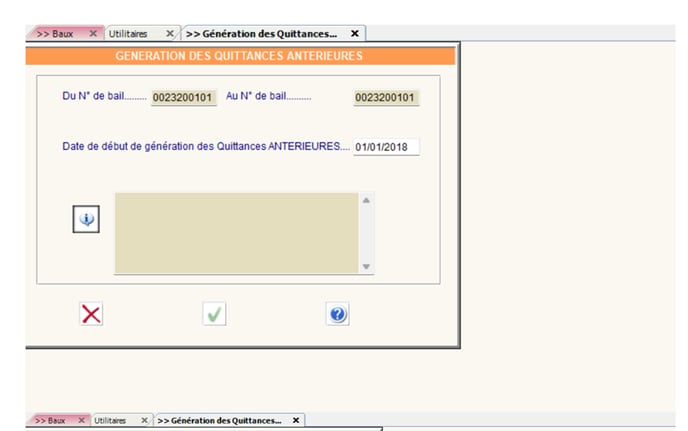Close the Baux tab in the lower bar

pyautogui.click(x=81, y=420)
